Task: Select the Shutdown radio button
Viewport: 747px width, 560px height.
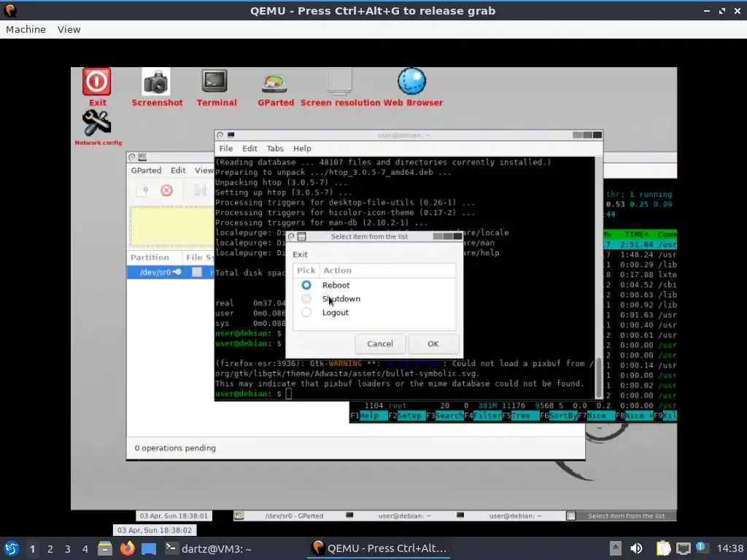Action: (306, 298)
